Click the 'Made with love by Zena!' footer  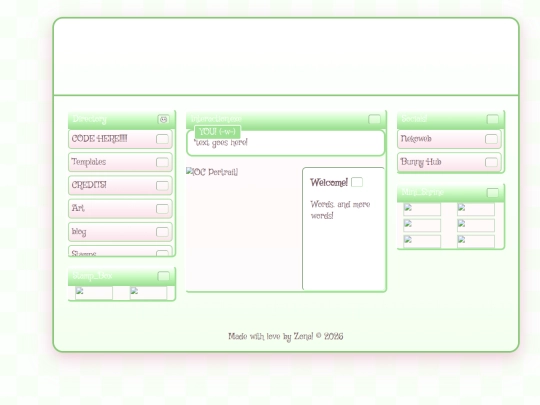coord(285,336)
